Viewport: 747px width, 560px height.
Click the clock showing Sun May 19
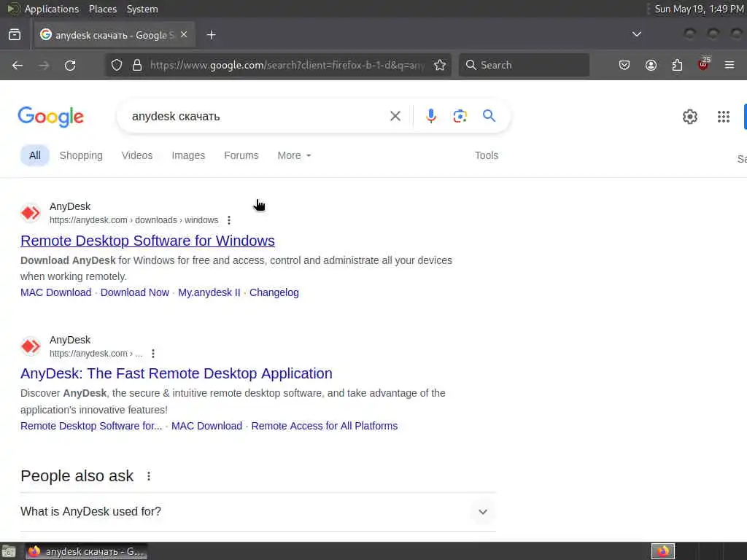699,9
